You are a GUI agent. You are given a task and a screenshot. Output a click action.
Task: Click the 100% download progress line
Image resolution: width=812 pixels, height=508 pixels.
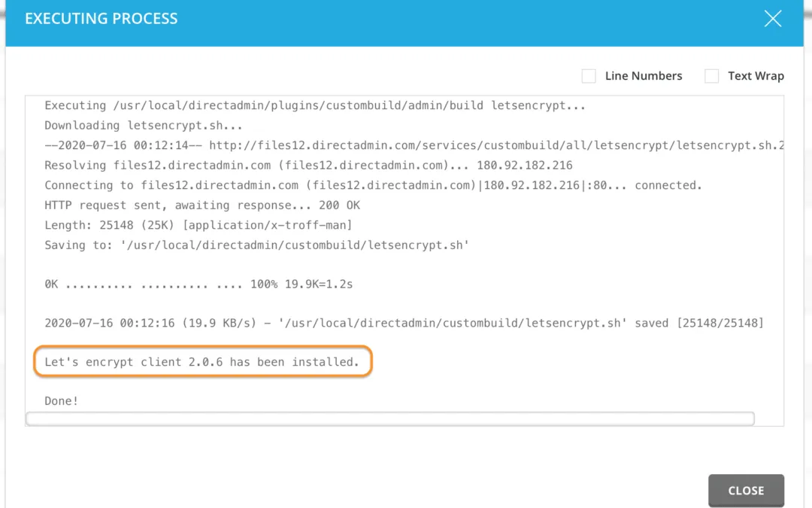click(199, 284)
